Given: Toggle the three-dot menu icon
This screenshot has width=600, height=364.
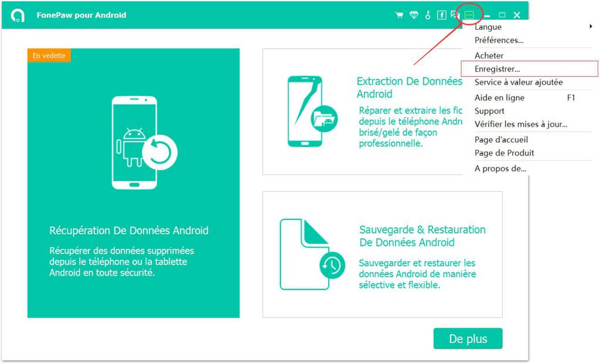Looking at the screenshot, I should [x=469, y=15].
